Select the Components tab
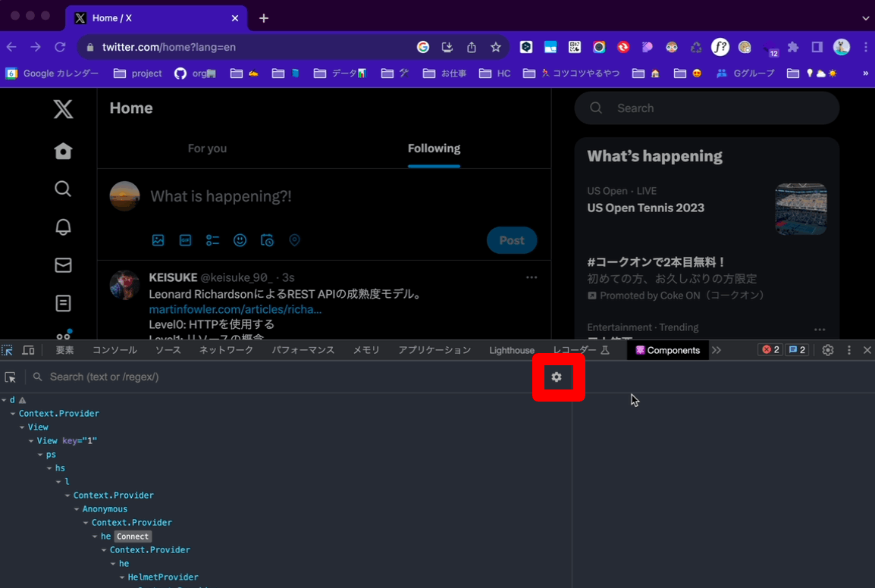The image size is (875, 588). pyautogui.click(x=667, y=350)
